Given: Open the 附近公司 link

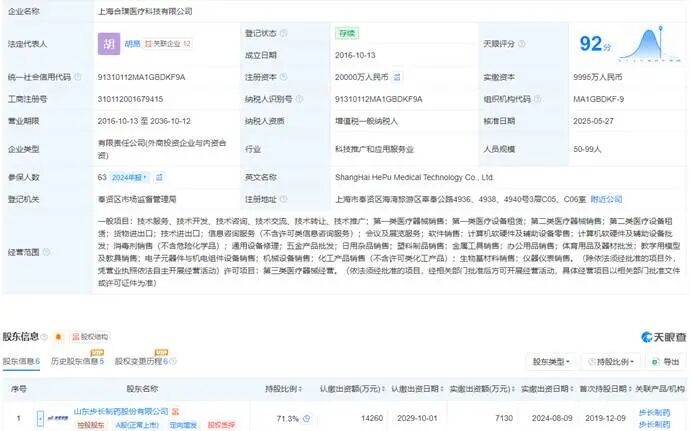Looking at the screenshot, I should tap(606, 199).
